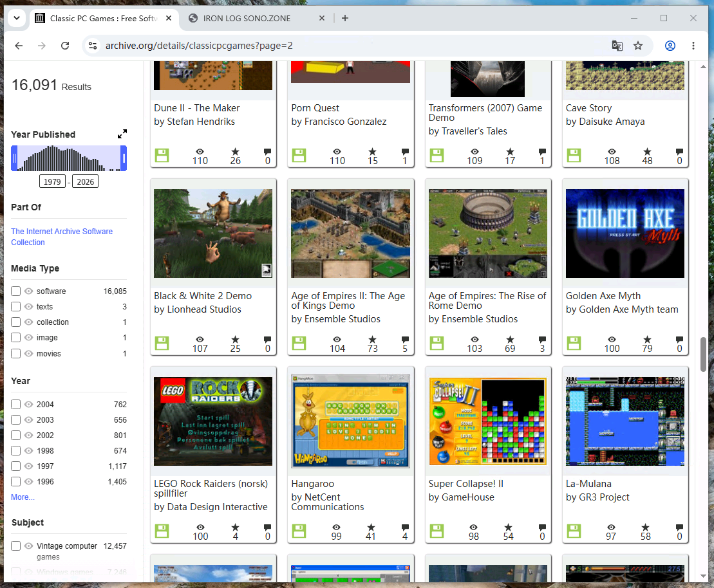Go back to the previous page
Viewport: 714px width, 588px height.
click(19, 46)
